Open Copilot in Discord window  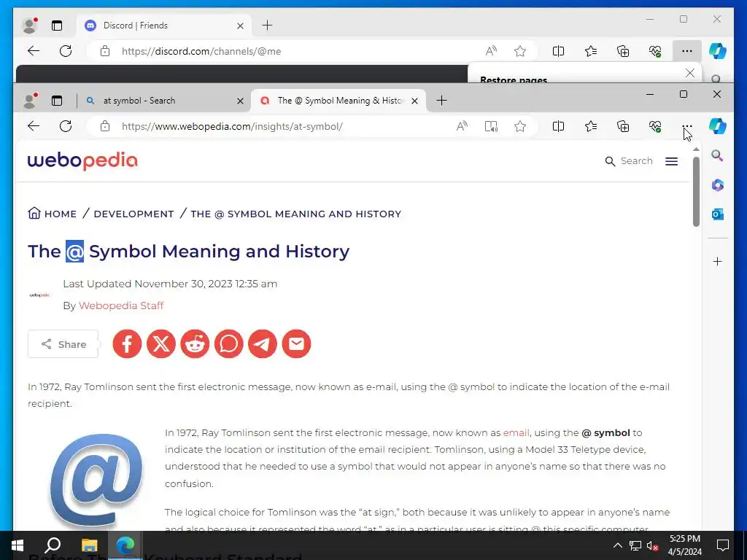718,51
